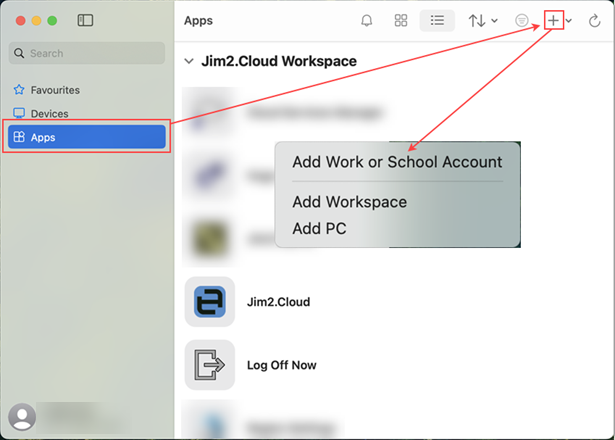The width and height of the screenshot is (615, 440).
Task: Click the Log Off Now icon
Action: click(x=210, y=365)
